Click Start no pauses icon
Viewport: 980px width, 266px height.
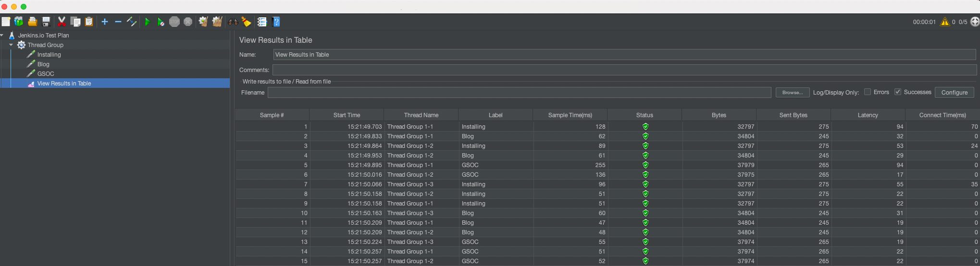(161, 22)
